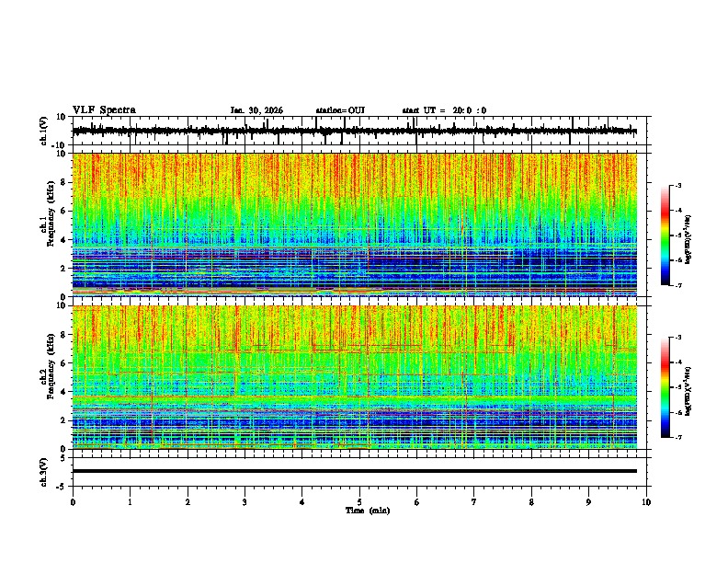The image size is (728, 563).
Task: Click the 'ch.3(V)' axis label
Action: point(44,472)
